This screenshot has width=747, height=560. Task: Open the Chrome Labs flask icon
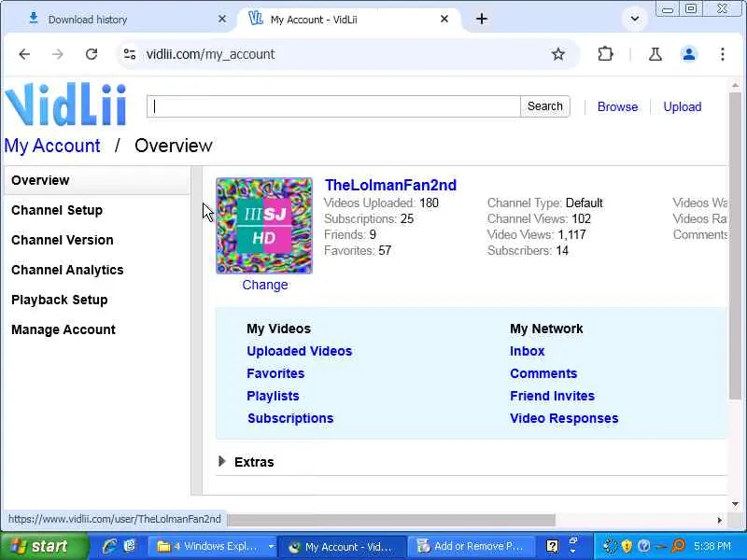pyautogui.click(x=655, y=54)
